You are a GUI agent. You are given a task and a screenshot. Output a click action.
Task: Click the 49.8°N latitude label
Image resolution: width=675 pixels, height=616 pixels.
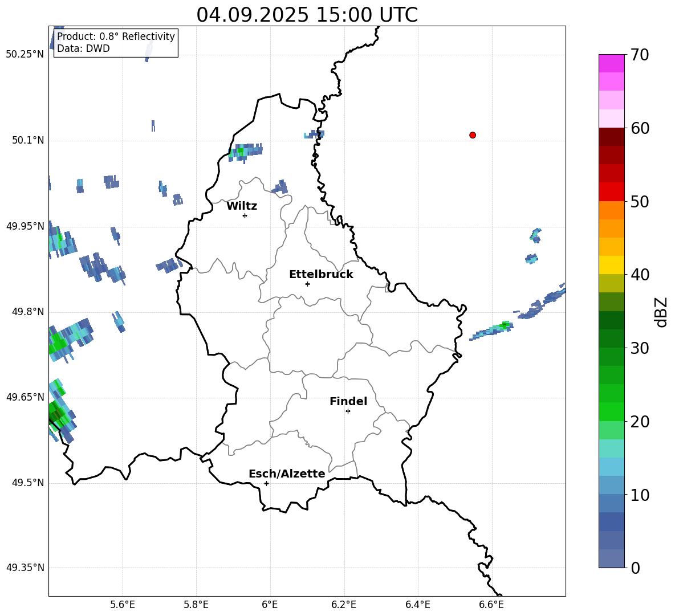pyautogui.click(x=27, y=312)
